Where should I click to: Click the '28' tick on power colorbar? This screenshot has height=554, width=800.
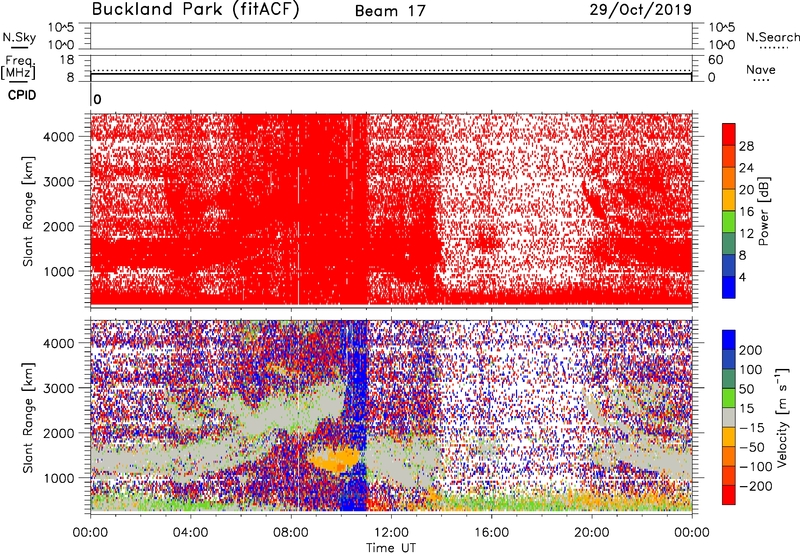click(746, 146)
